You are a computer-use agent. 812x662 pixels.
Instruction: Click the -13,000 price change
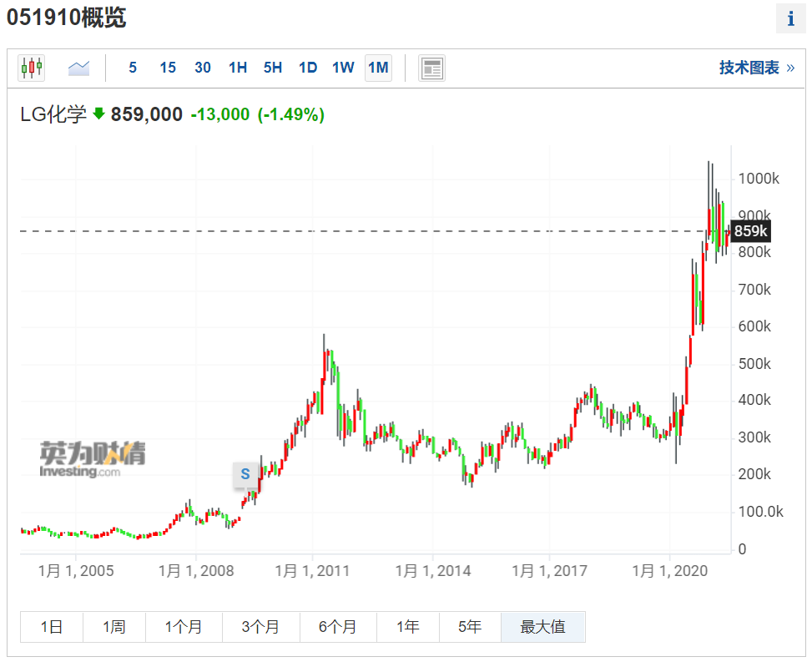(220, 114)
